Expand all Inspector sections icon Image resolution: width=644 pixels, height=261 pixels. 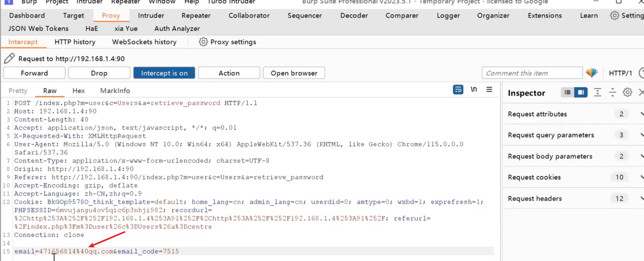click(x=598, y=92)
